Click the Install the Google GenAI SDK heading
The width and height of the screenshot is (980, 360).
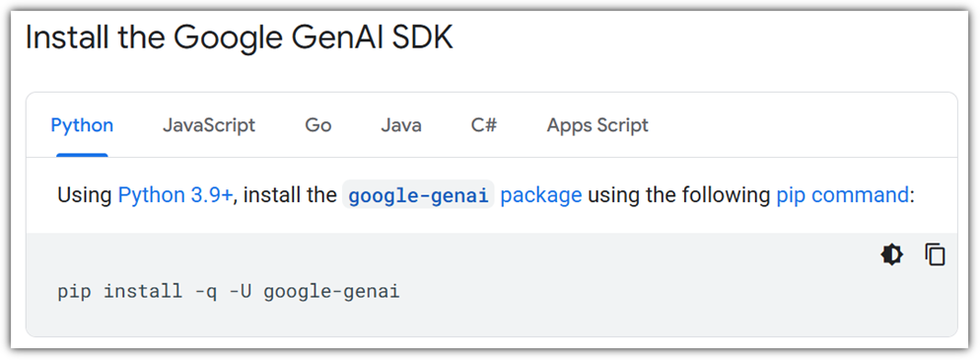point(240,38)
